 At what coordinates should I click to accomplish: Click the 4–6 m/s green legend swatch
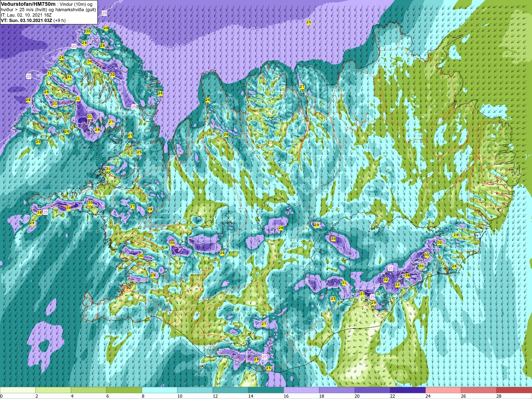[89, 390]
